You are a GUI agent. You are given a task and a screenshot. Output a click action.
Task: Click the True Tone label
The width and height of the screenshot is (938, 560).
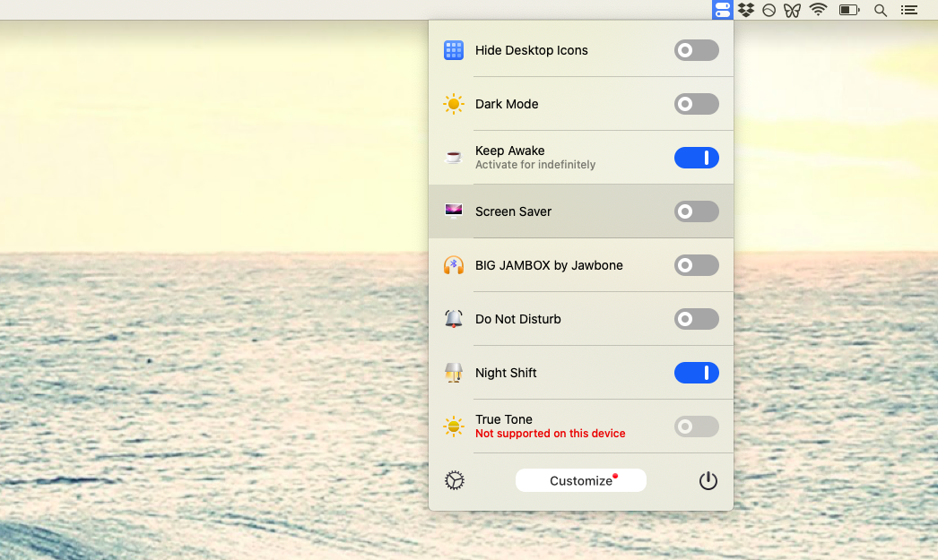(504, 419)
